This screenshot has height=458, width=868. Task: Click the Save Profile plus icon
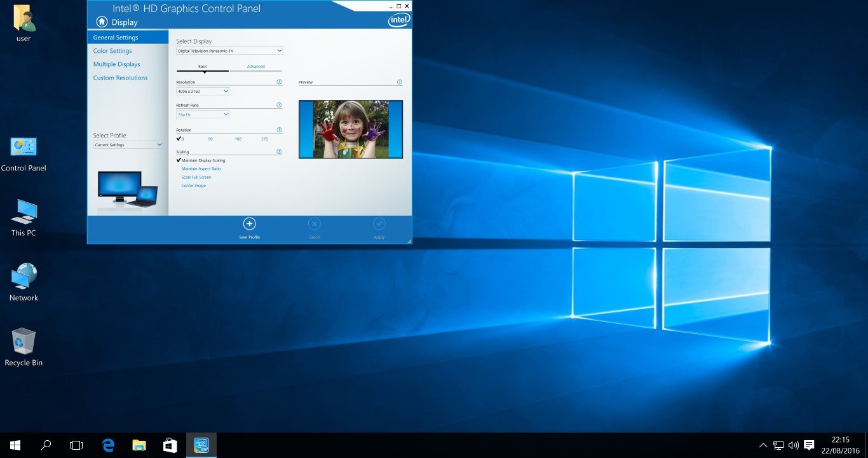250,223
